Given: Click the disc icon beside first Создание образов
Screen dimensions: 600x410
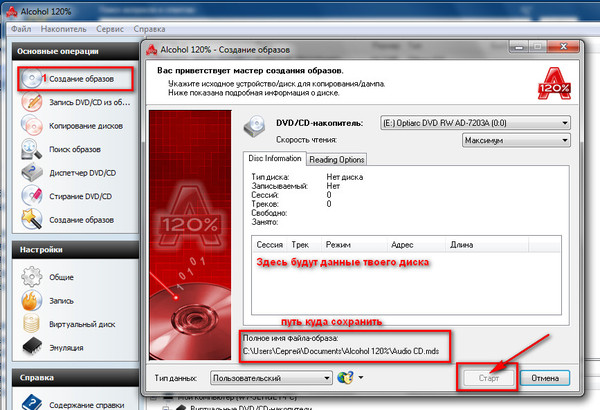Looking at the screenshot, I should pyautogui.click(x=31, y=78).
